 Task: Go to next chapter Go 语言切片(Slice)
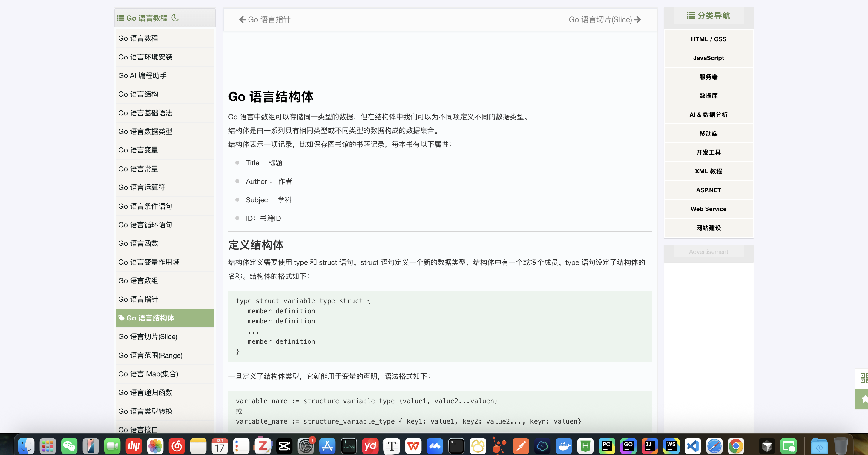(605, 19)
